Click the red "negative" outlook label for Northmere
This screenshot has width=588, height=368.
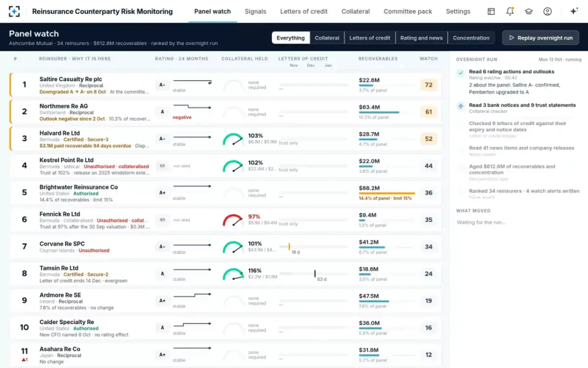coord(182,117)
